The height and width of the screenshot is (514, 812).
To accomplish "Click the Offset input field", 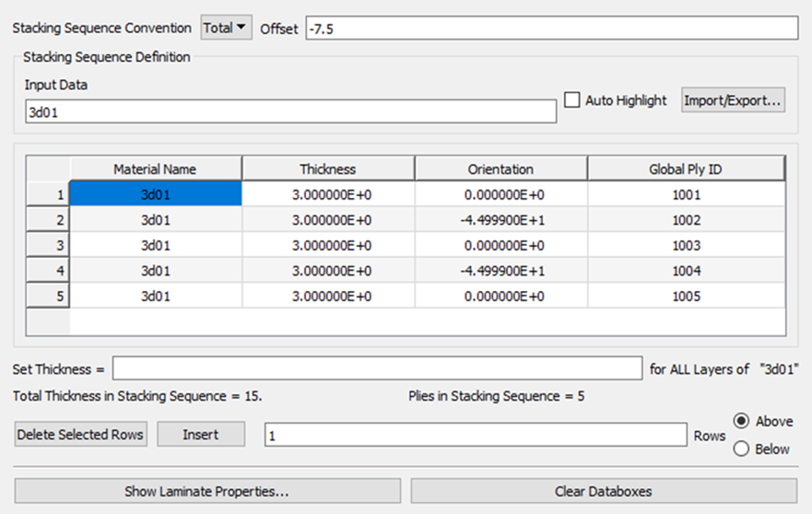I will (x=550, y=29).
